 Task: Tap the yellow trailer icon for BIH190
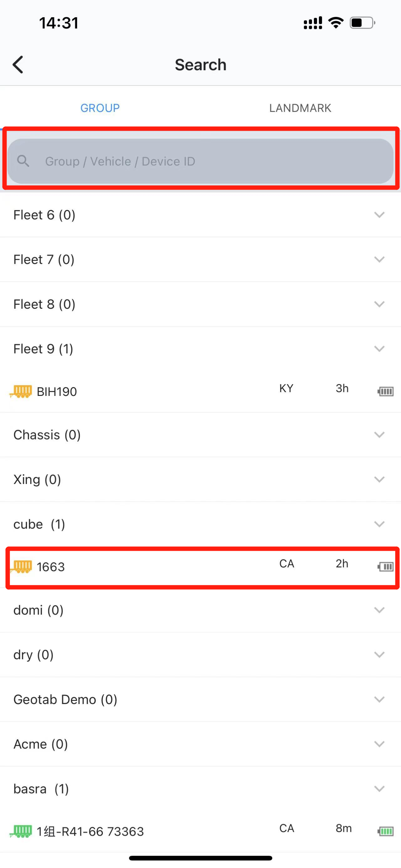point(21,392)
